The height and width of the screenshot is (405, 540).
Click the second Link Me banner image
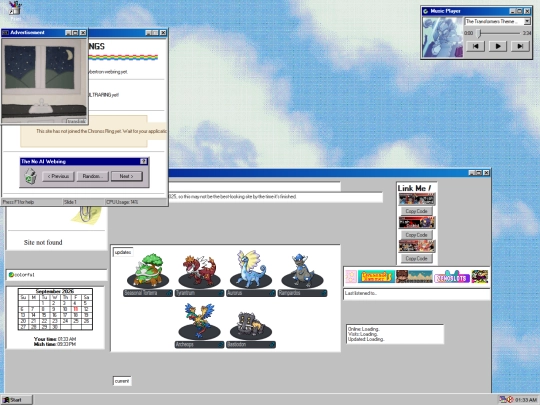417,223
